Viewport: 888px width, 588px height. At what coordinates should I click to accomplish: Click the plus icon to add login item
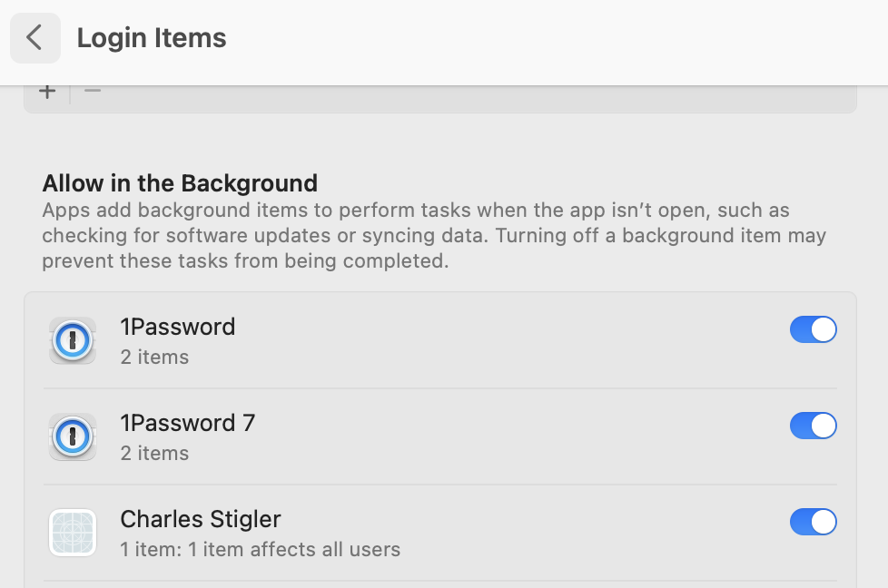(46, 90)
